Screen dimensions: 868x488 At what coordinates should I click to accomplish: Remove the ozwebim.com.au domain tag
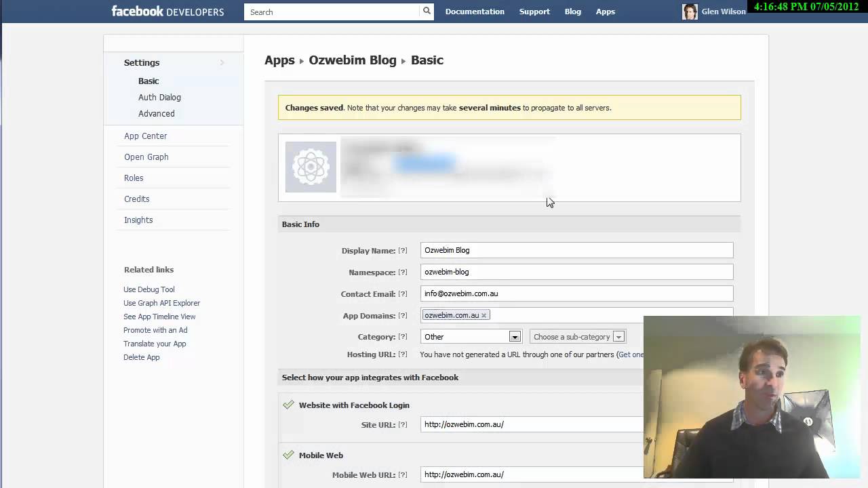tap(484, 315)
